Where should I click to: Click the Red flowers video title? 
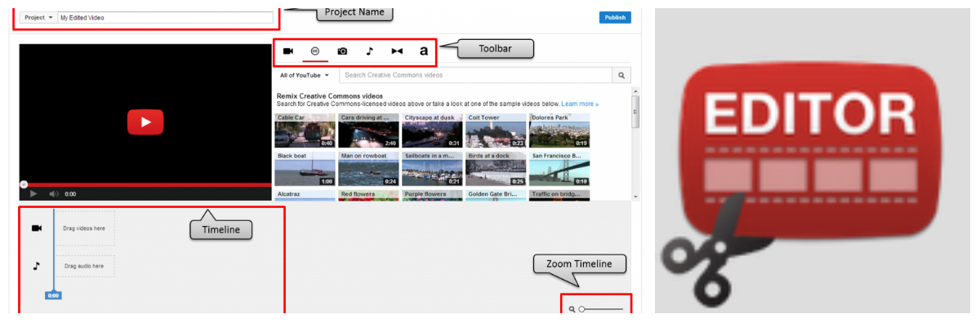(358, 194)
